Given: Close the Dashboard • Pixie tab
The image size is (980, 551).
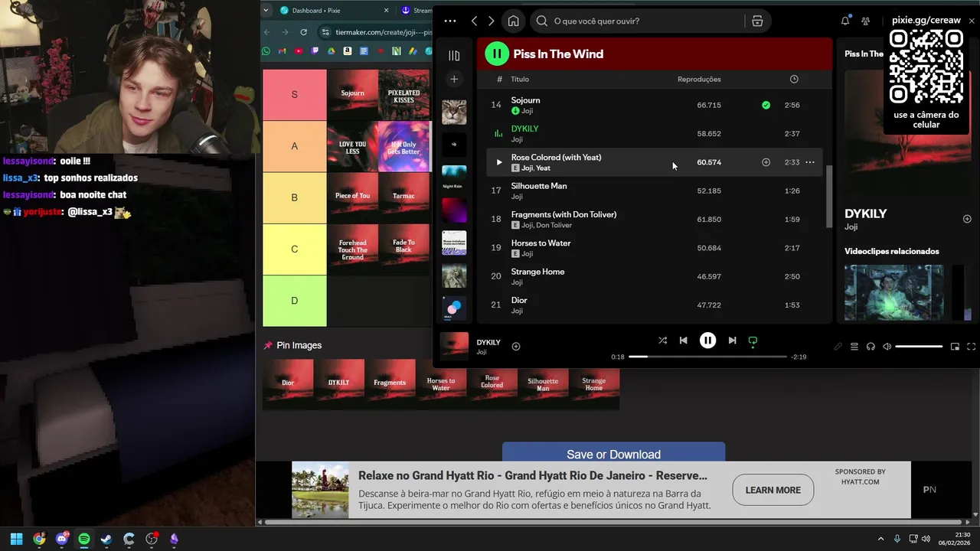Looking at the screenshot, I should tap(386, 11).
